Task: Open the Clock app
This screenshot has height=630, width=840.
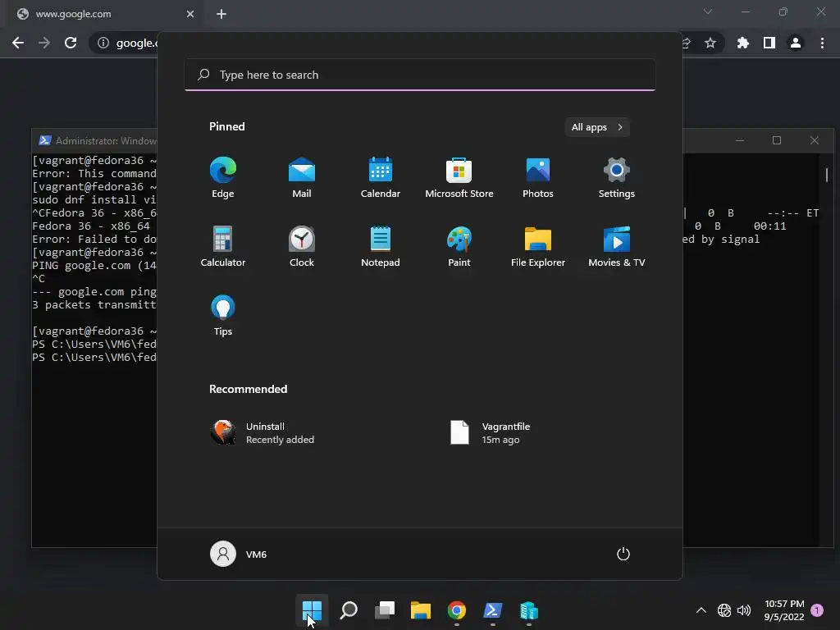Action: (302, 246)
